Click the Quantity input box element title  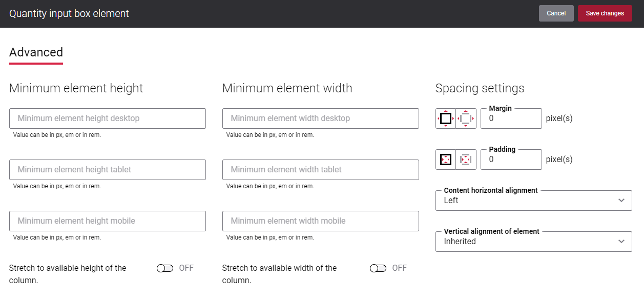point(69,13)
